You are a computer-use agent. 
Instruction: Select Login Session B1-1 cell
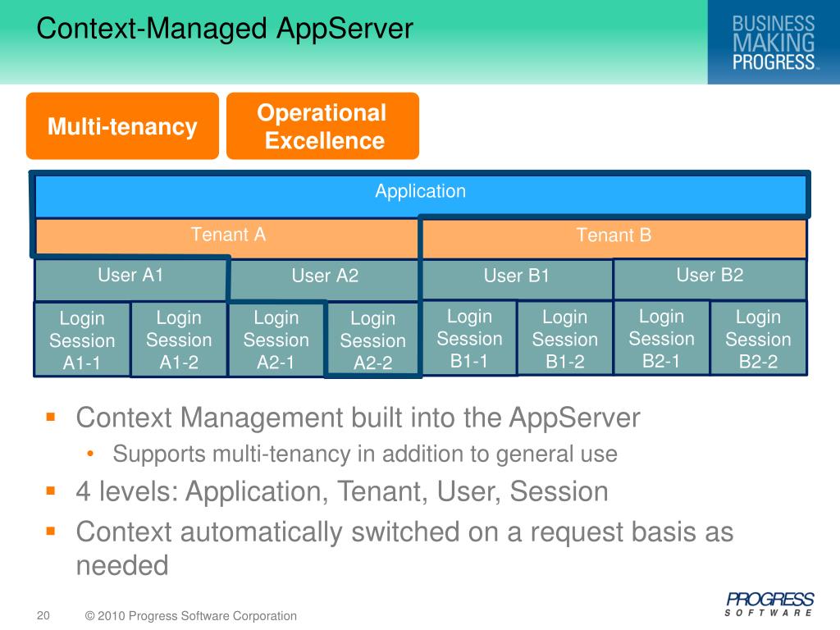[x=469, y=339]
